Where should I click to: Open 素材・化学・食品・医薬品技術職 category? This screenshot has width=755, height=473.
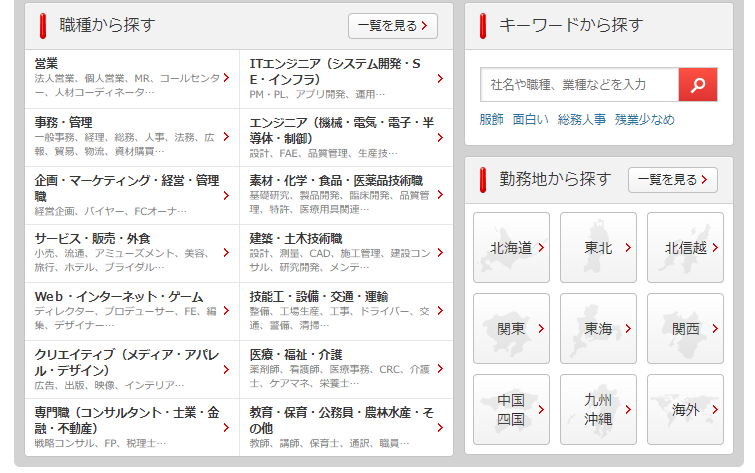[x=346, y=196]
